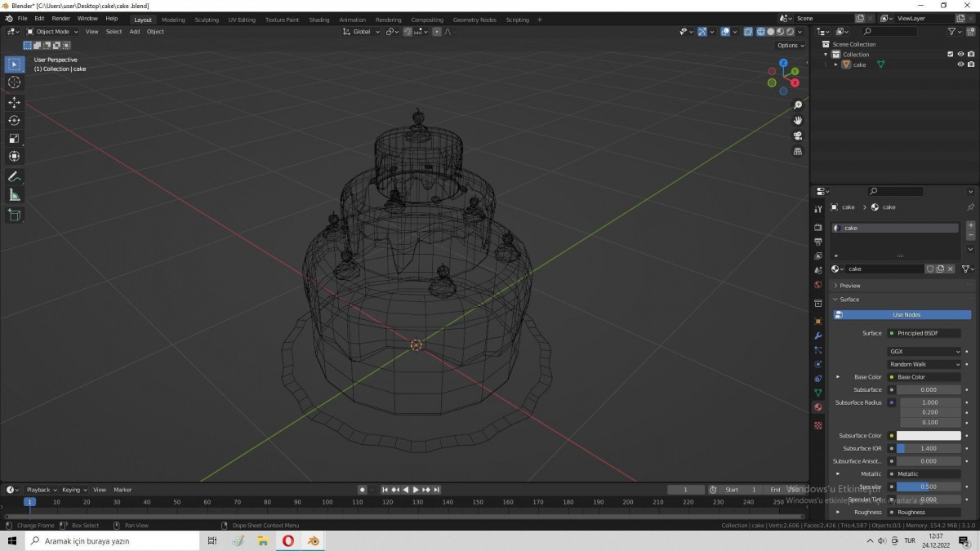Switch to the Shading workspace tab
Image resolution: width=980 pixels, height=551 pixels.
[319, 20]
